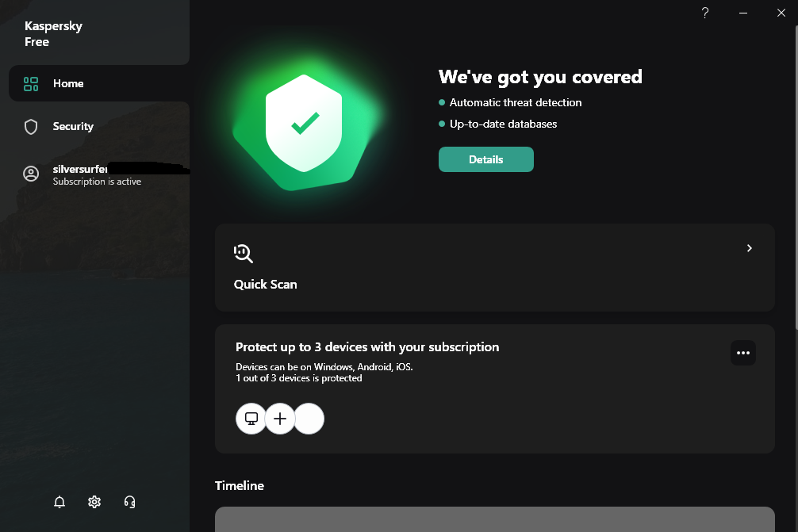This screenshot has height=532, width=798.
Task: Go to the Home tab
Action: point(68,83)
